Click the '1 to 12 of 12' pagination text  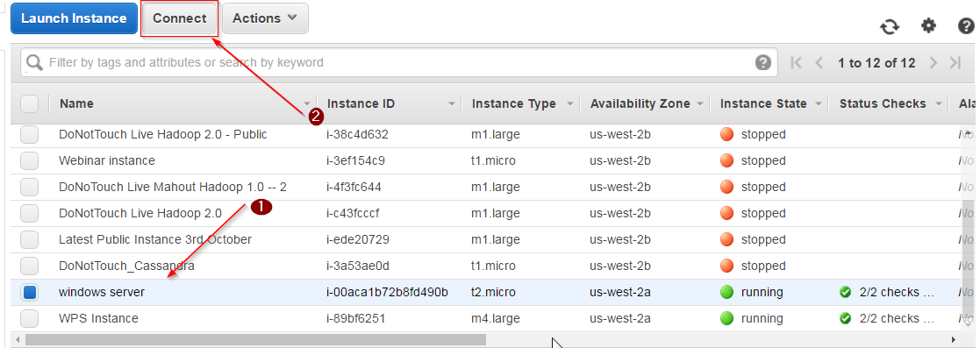(x=876, y=62)
